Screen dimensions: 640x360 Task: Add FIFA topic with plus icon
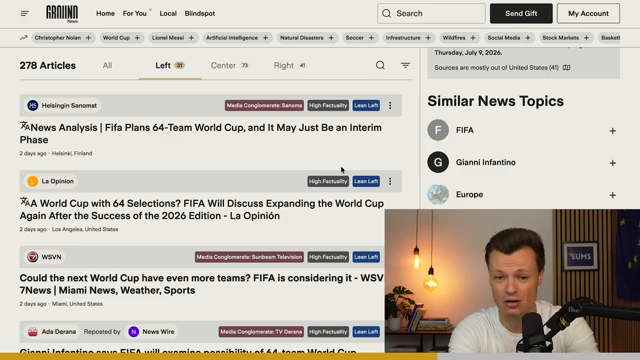(x=612, y=131)
